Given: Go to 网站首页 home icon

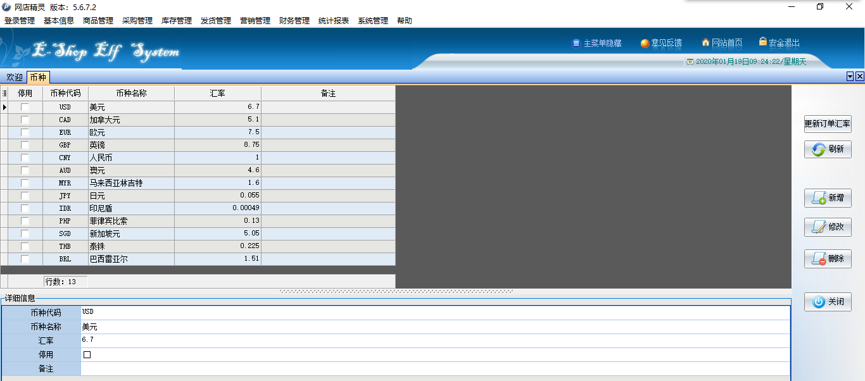Looking at the screenshot, I should pyautogui.click(x=705, y=42).
